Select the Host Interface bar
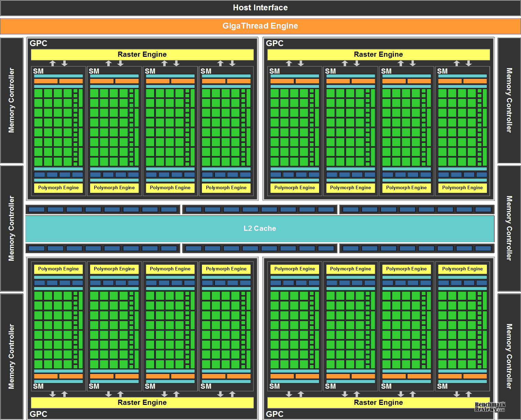 (260, 8)
